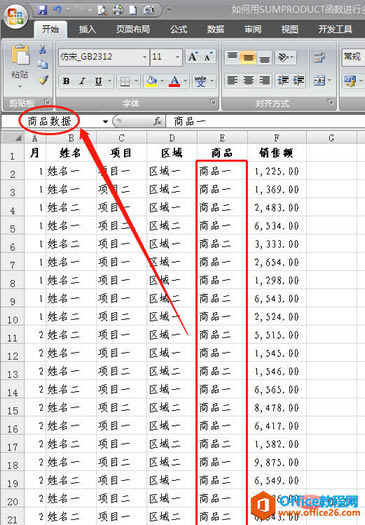The image size is (365, 525).
Task: Increase indent in alignment group
Action: tap(298, 81)
